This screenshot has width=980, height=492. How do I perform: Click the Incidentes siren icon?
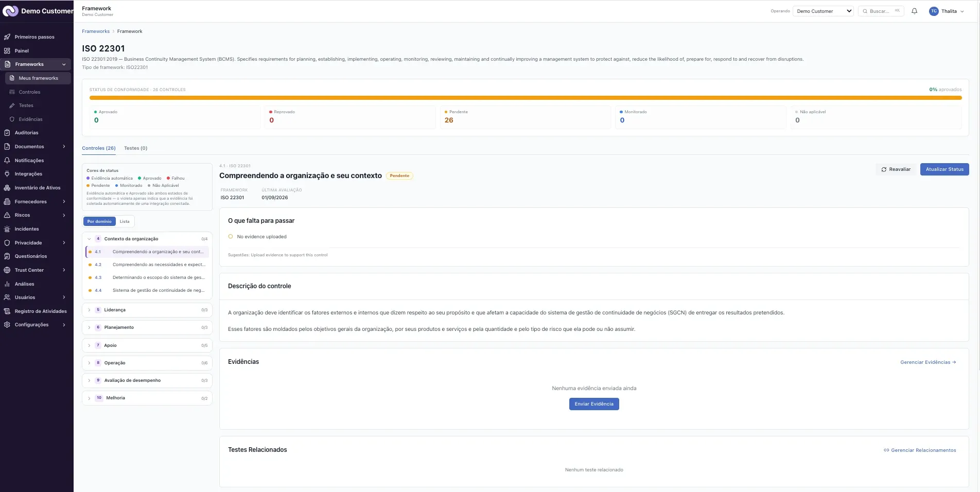tap(7, 229)
